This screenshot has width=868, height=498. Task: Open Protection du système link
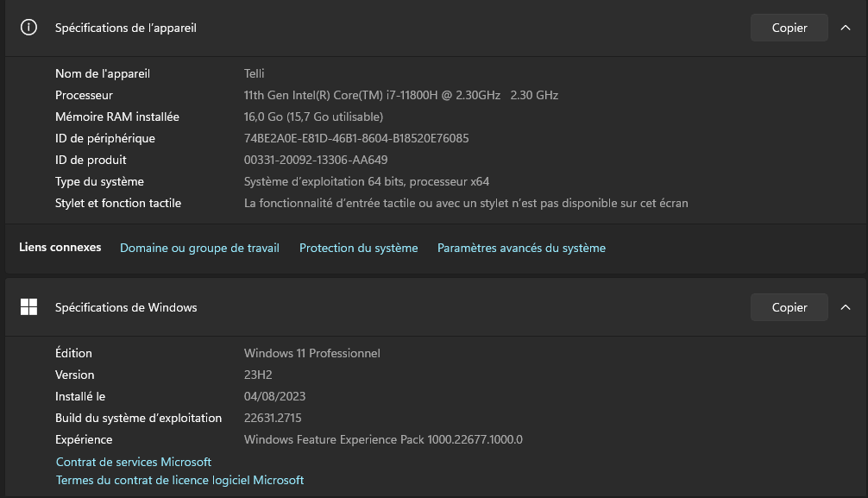tap(359, 249)
